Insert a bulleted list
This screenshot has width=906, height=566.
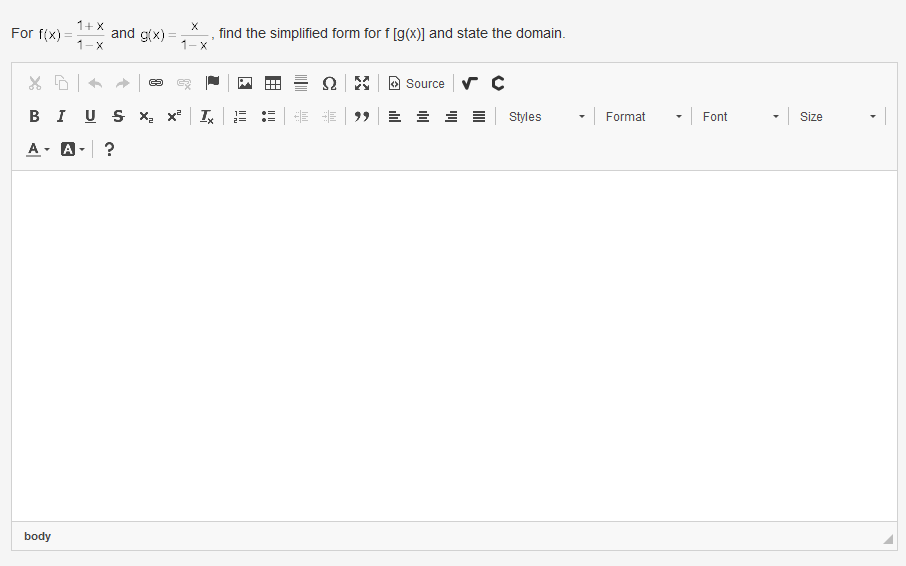click(x=268, y=117)
